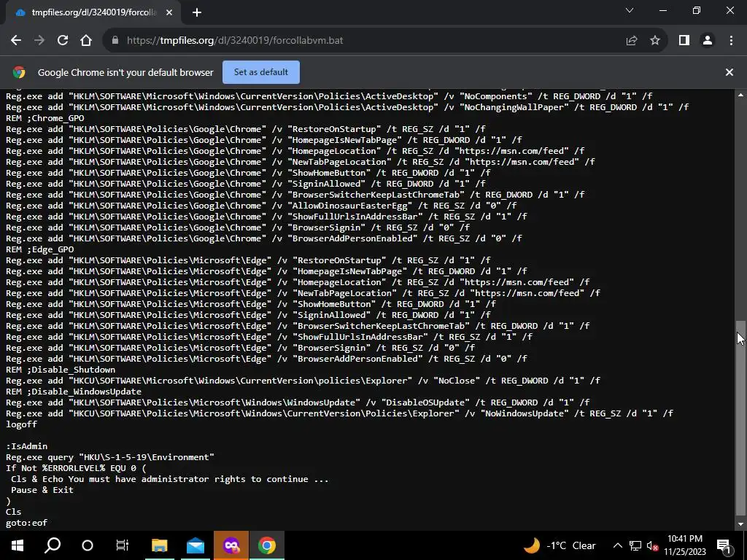This screenshot has width=747, height=560.
Task: Open the Windows Start menu
Action: 18,545
